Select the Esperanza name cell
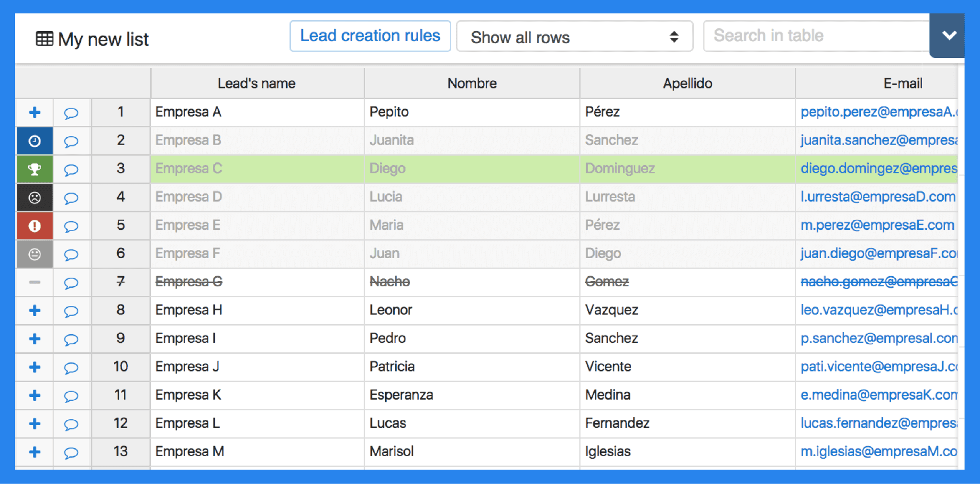980x484 pixels. 472,395
